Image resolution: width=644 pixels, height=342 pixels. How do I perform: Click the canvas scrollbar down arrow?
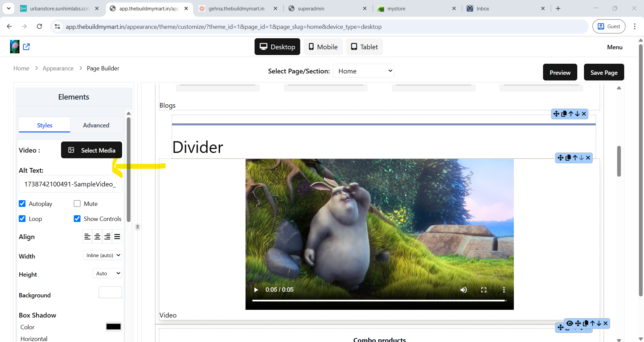click(x=619, y=340)
